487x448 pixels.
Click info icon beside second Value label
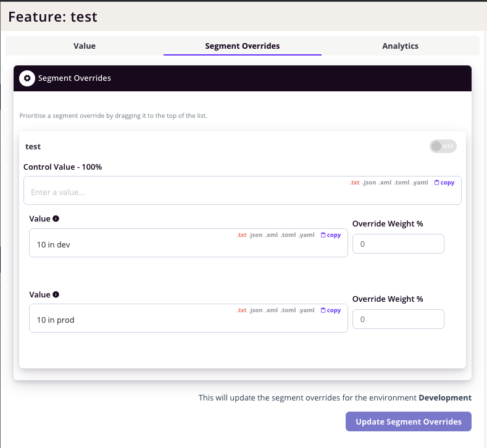tap(56, 294)
